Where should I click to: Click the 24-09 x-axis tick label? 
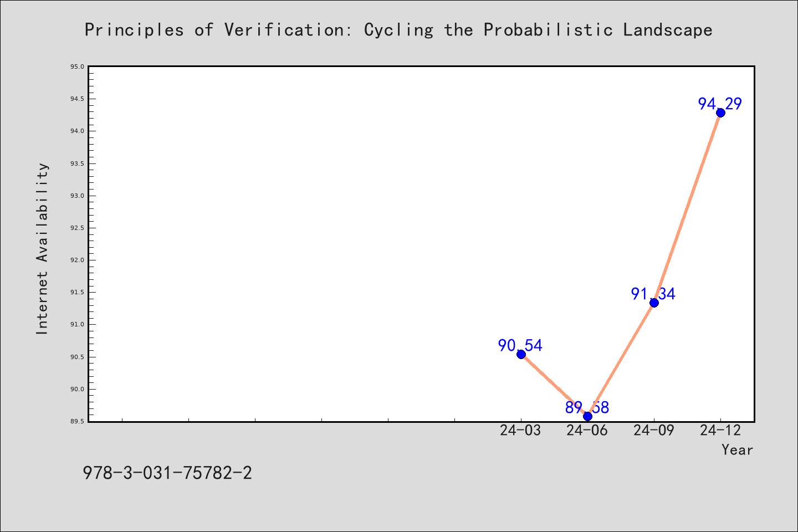653,430
